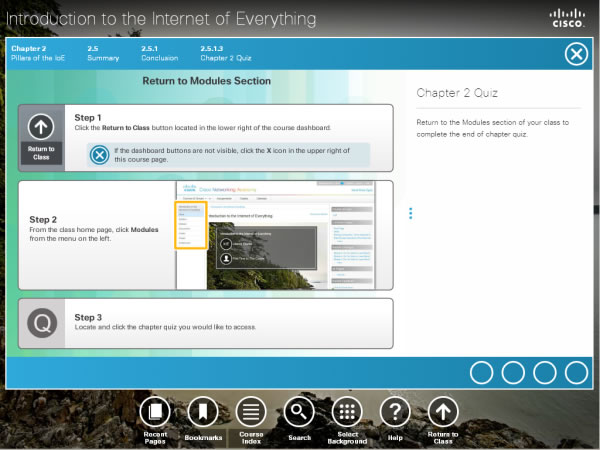This screenshot has width=600, height=450.
Task: Open the Select Background grid icon
Action: (347, 411)
